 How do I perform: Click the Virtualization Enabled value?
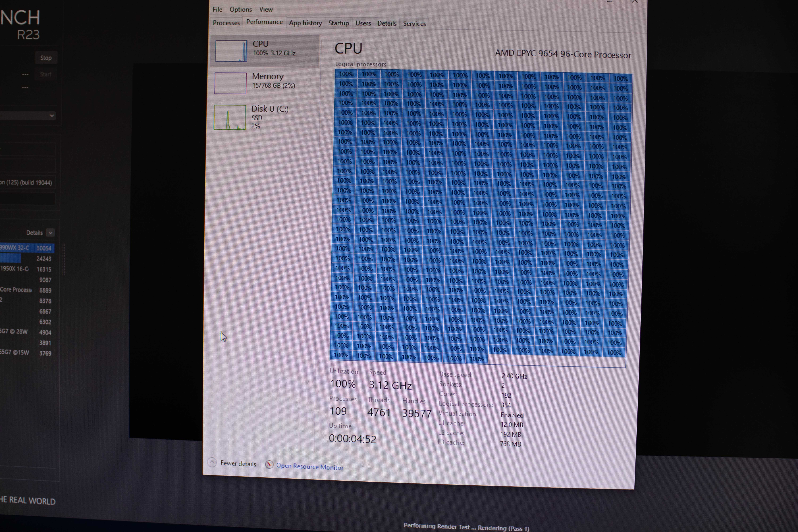(512, 415)
